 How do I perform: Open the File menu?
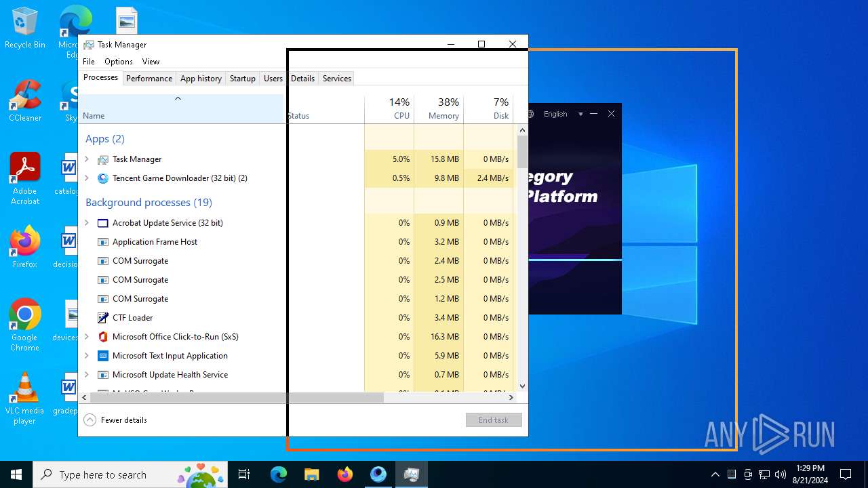89,62
